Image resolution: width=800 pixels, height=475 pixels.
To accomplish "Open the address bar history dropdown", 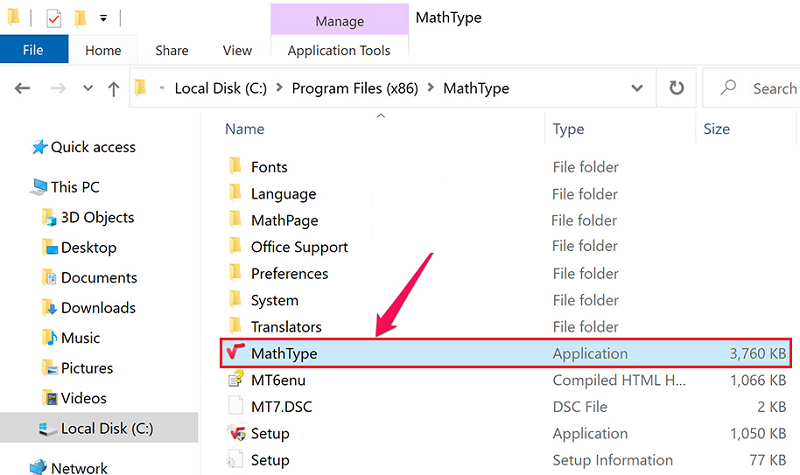I will [637, 88].
